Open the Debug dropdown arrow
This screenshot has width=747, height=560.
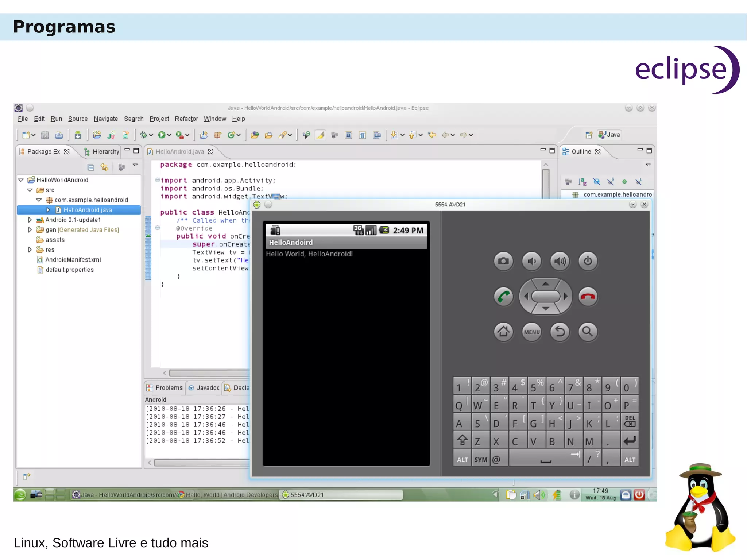point(151,135)
